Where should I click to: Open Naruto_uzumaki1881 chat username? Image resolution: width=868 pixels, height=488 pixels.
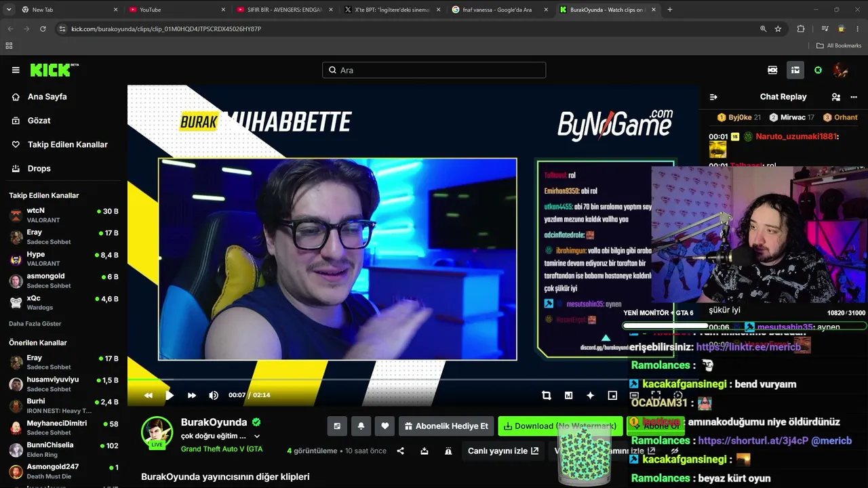click(796, 136)
